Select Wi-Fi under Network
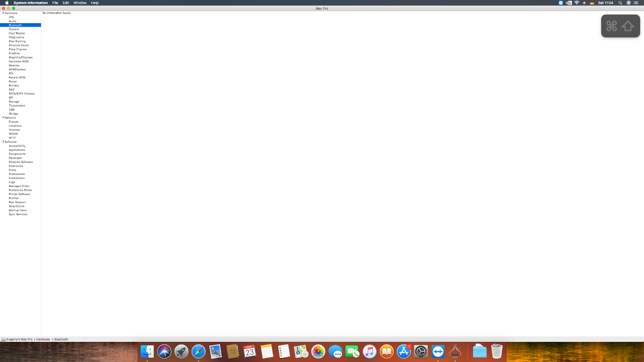 click(12, 138)
